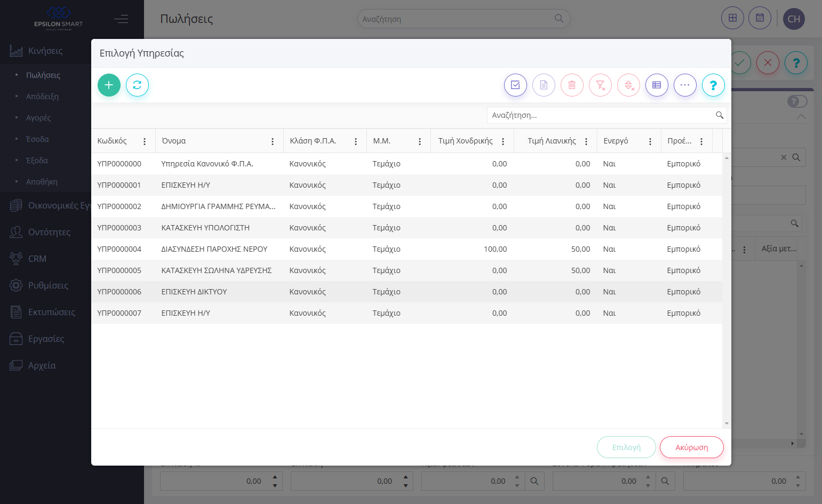Toggle the sidebar hamburger menu
Viewport: 822px width, 504px height.
121,19
